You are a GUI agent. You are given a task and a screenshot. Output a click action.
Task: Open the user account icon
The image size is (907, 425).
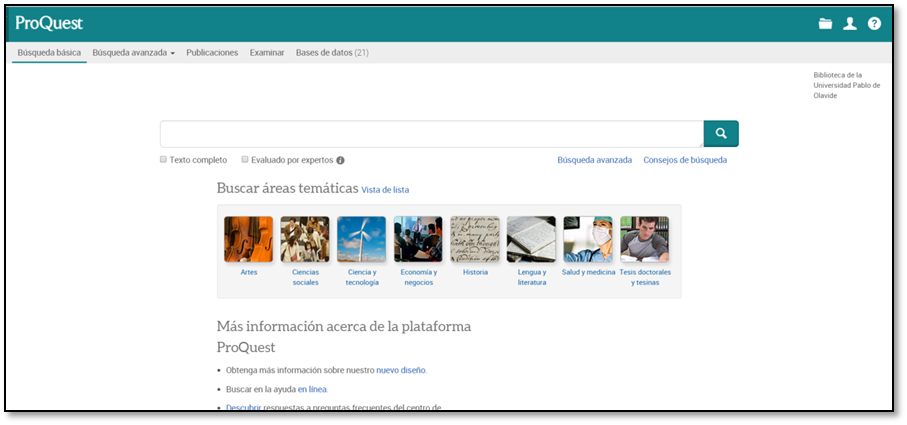[850, 24]
